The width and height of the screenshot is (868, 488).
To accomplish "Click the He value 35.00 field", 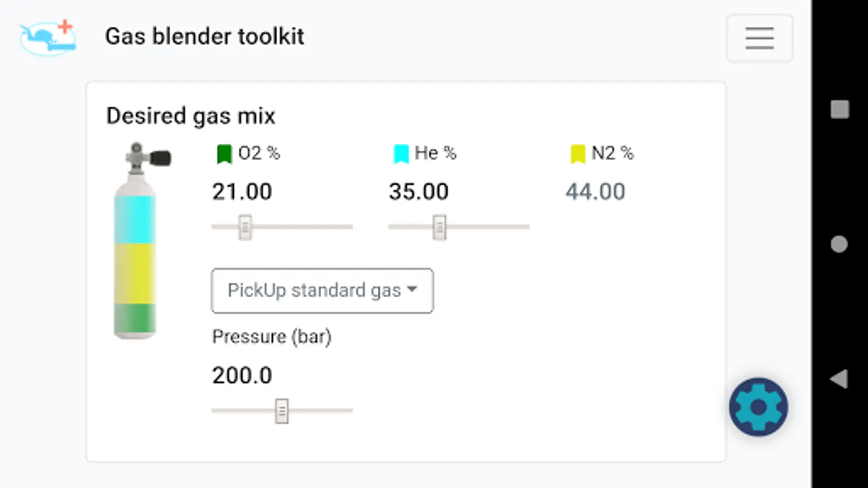I will click(x=419, y=192).
